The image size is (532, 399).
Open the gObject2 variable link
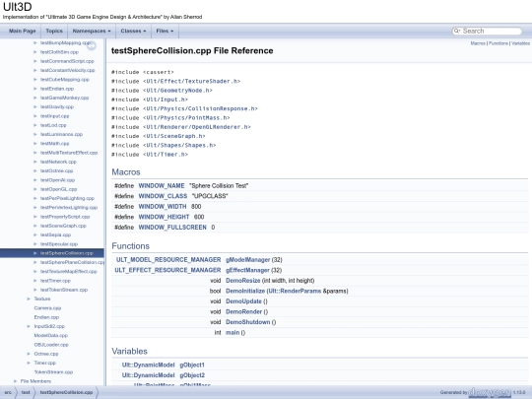192,375
